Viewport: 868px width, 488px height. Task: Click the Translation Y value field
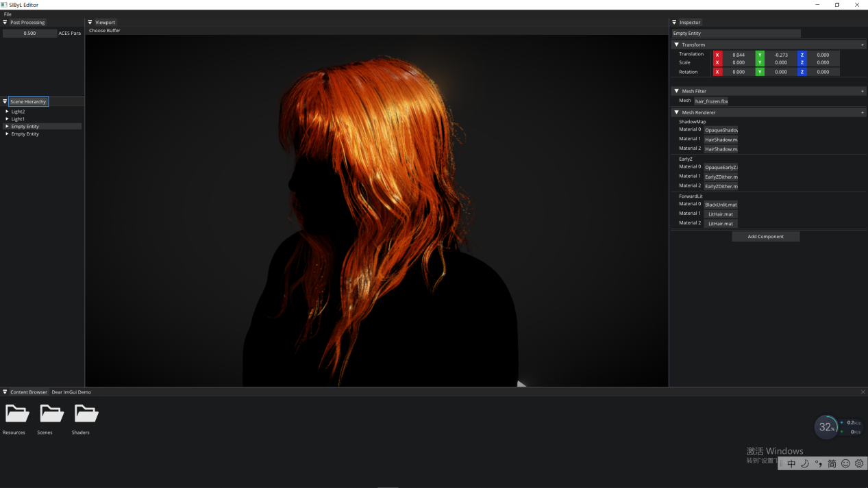(780, 55)
